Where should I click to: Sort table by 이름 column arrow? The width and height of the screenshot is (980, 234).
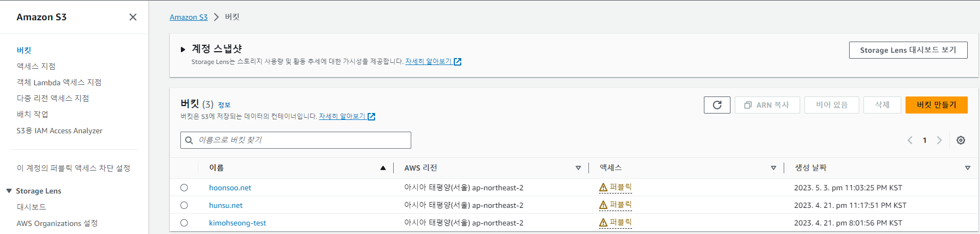(383, 168)
